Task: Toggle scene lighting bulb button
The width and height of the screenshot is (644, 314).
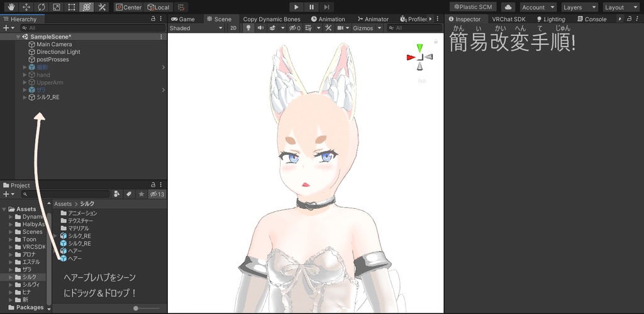Action: coord(248,28)
